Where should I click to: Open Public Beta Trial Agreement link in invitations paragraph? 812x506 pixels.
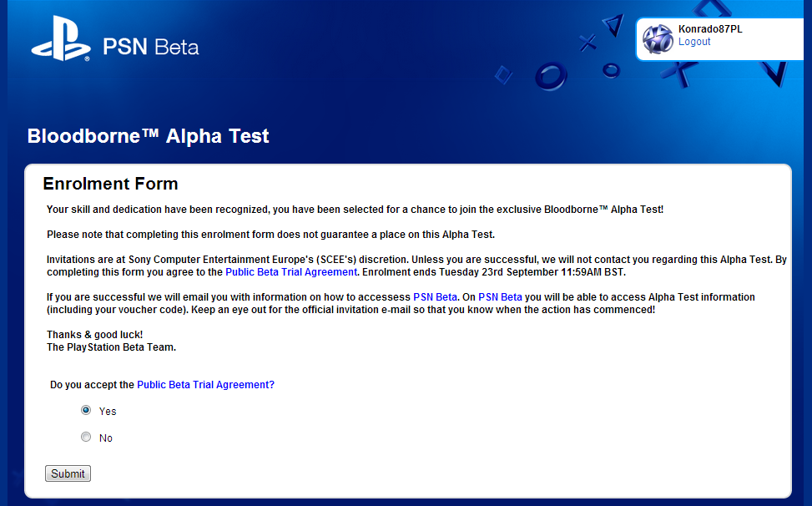pyautogui.click(x=291, y=272)
